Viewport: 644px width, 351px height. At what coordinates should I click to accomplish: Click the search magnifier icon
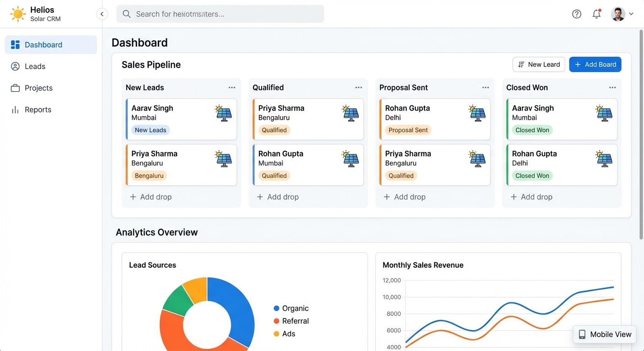[127, 14]
